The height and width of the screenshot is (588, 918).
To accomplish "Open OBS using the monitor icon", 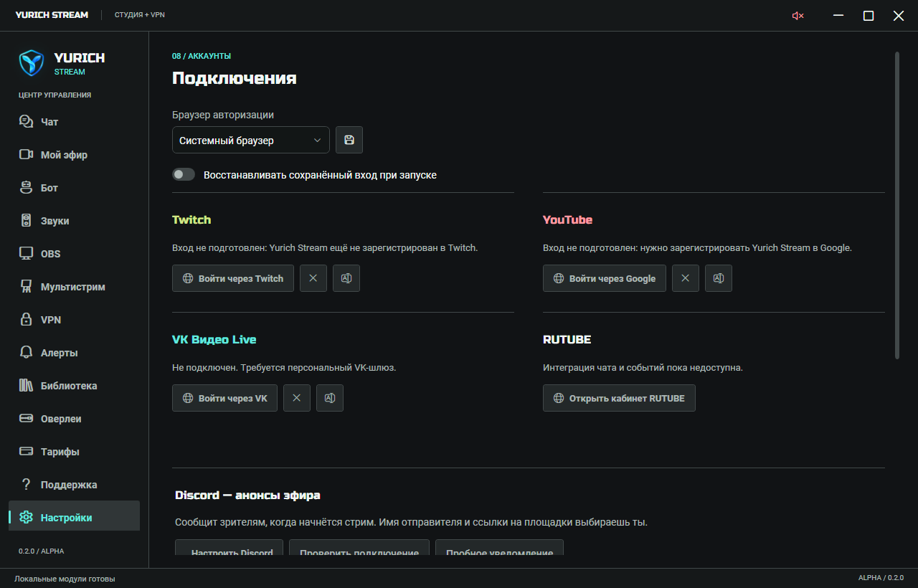I will pos(26,254).
